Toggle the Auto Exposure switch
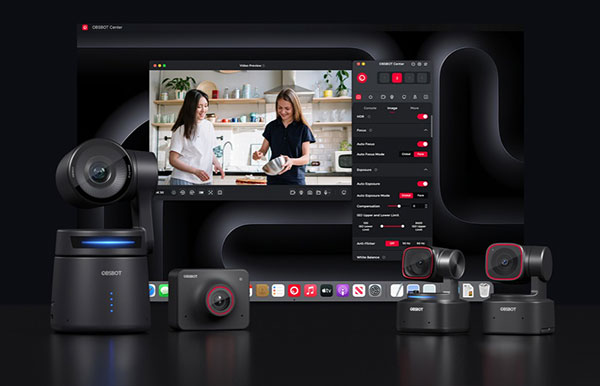This screenshot has height=386, width=600. [422, 184]
